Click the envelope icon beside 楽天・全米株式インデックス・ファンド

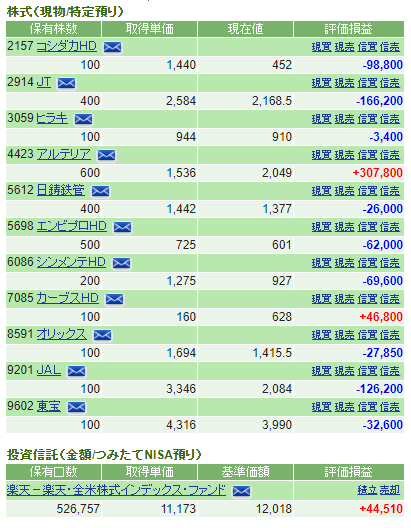pos(241,491)
